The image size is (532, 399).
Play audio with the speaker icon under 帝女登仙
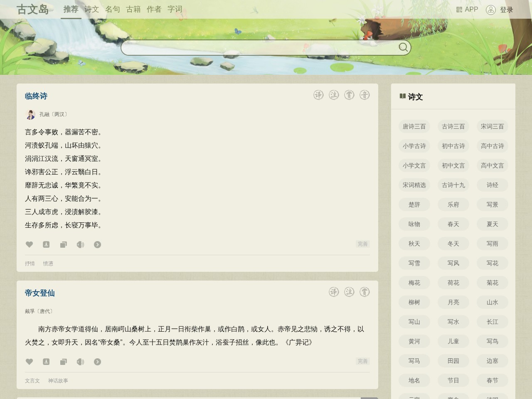tap(80, 362)
